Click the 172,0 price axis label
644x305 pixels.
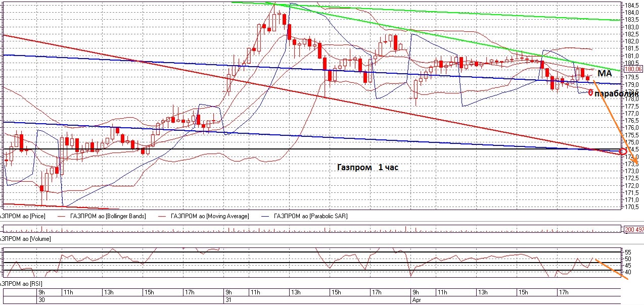(x=631, y=185)
